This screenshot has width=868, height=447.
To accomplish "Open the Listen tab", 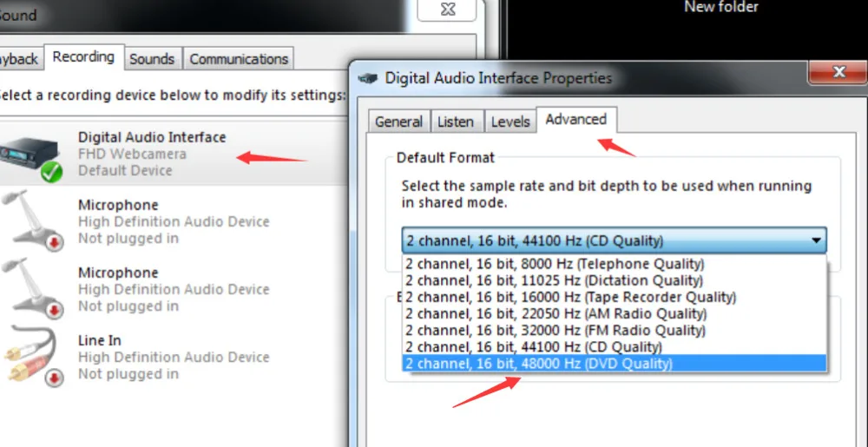I will 456,122.
